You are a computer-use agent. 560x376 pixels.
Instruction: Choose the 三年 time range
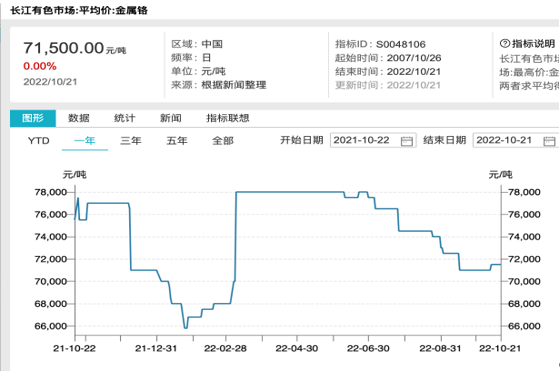coord(131,141)
